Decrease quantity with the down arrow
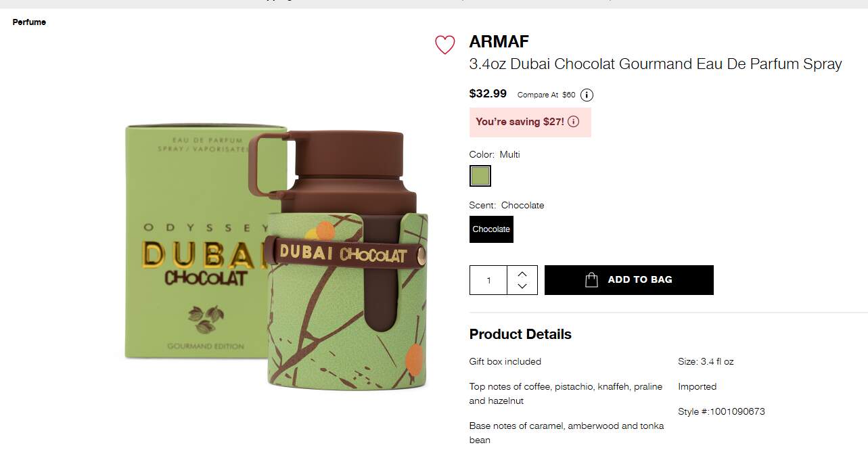Image resolution: width=868 pixels, height=456 pixels. [x=522, y=287]
